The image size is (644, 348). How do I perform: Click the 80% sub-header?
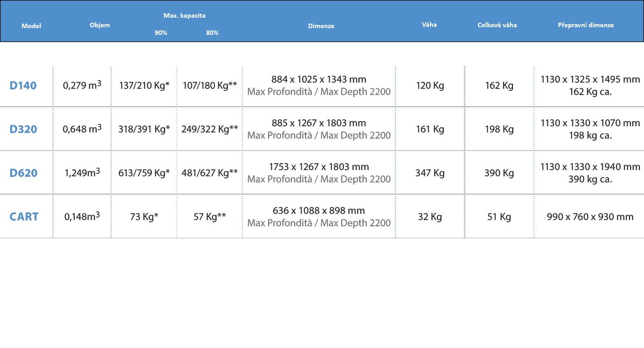click(212, 33)
